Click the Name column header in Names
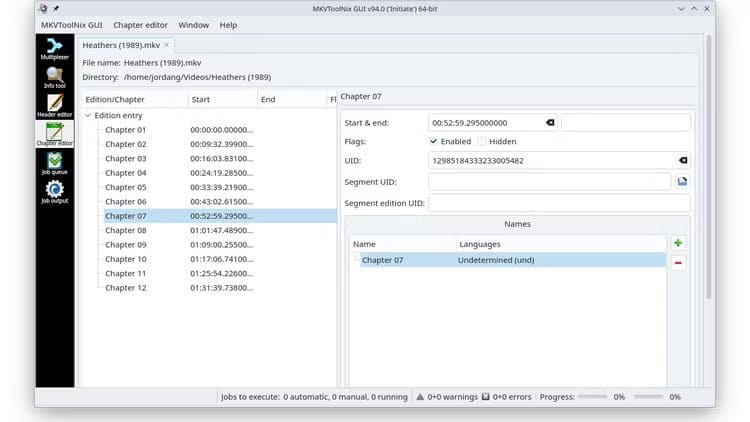Image resolution: width=750 pixels, height=422 pixels. tap(403, 244)
